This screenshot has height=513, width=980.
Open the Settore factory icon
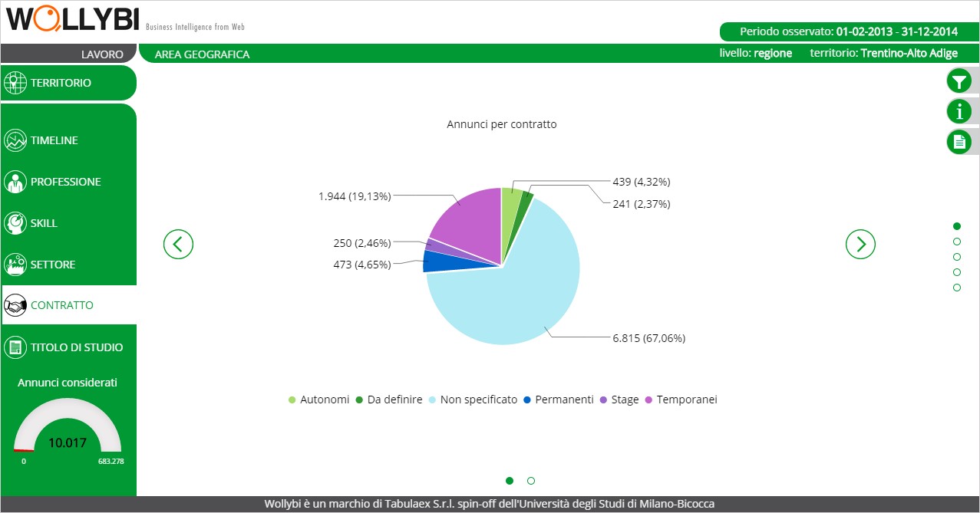[15, 265]
